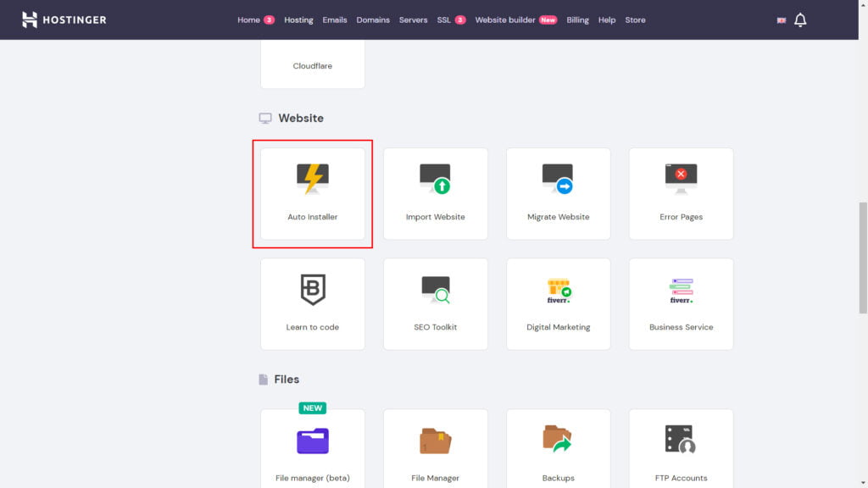Click the scrollbar up arrow
This screenshot has height=488, width=868.
tap(863, 4)
